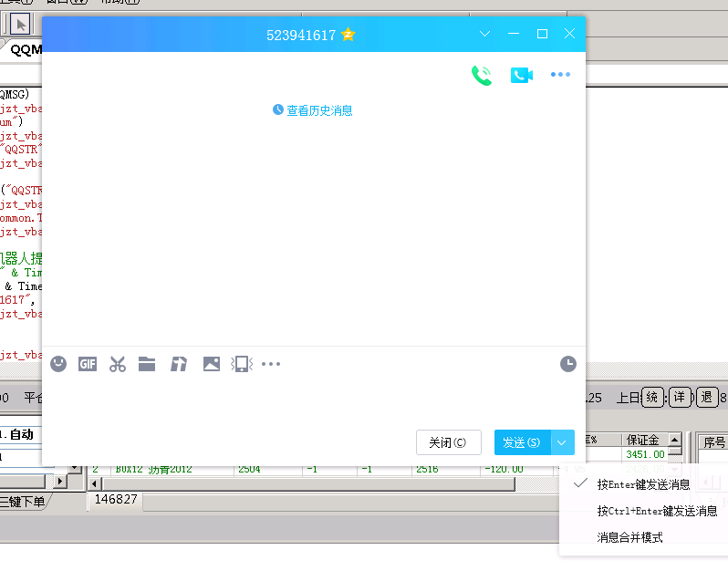Viewport: 728px width, 571px height.
Task: Expand the send button options arrow
Action: (x=562, y=442)
